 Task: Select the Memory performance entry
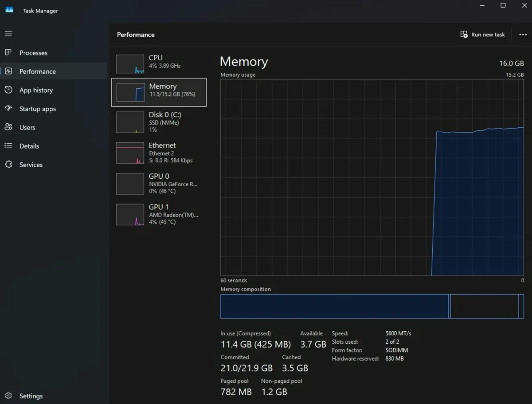(x=159, y=92)
